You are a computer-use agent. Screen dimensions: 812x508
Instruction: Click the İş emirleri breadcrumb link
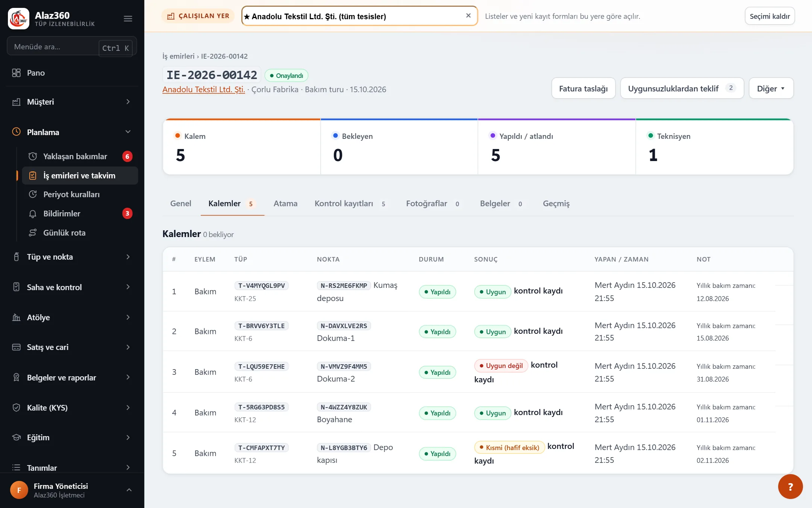(178, 56)
